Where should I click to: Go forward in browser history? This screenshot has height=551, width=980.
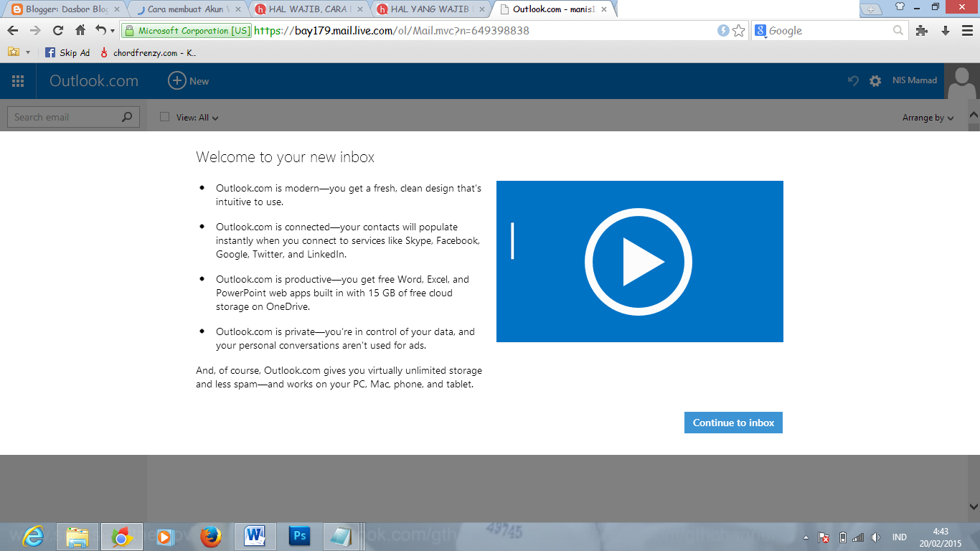click(x=36, y=31)
